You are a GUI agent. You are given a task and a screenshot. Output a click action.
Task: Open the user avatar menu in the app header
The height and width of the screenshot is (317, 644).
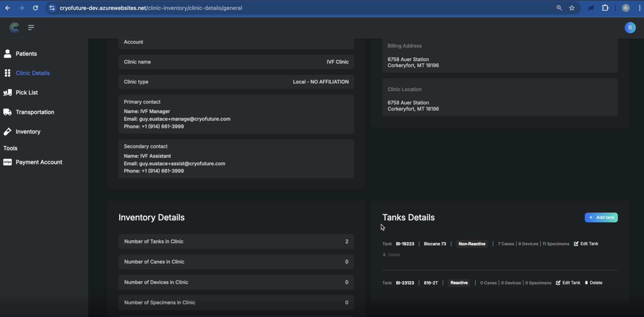(630, 27)
